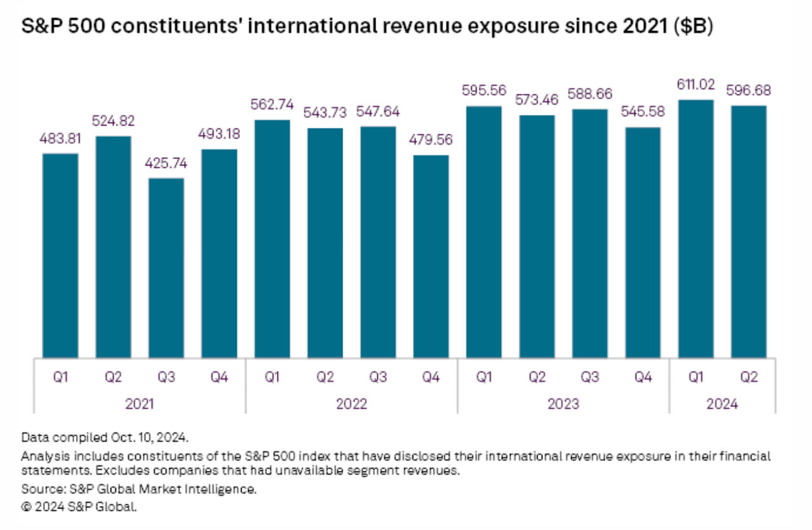The width and height of the screenshot is (812, 530).
Task: Click the tallest bar, Q1 2024
Action: [695, 228]
